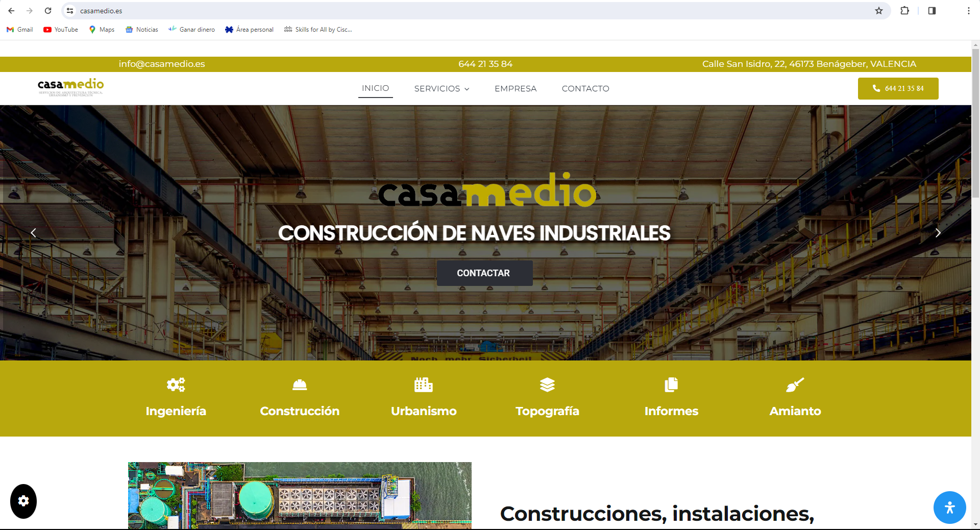Click the top bar phone number 644 21 35 84
The image size is (980, 530).
[485, 64]
